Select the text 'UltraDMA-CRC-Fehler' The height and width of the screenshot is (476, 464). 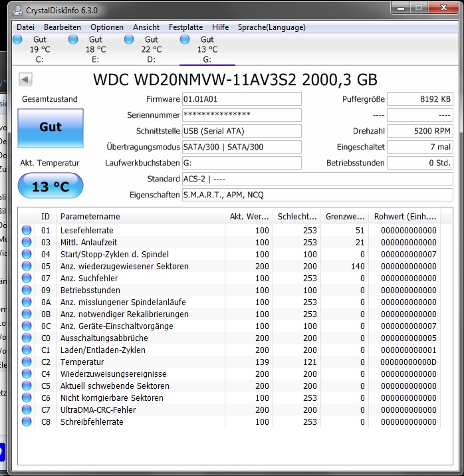[x=98, y=410]
